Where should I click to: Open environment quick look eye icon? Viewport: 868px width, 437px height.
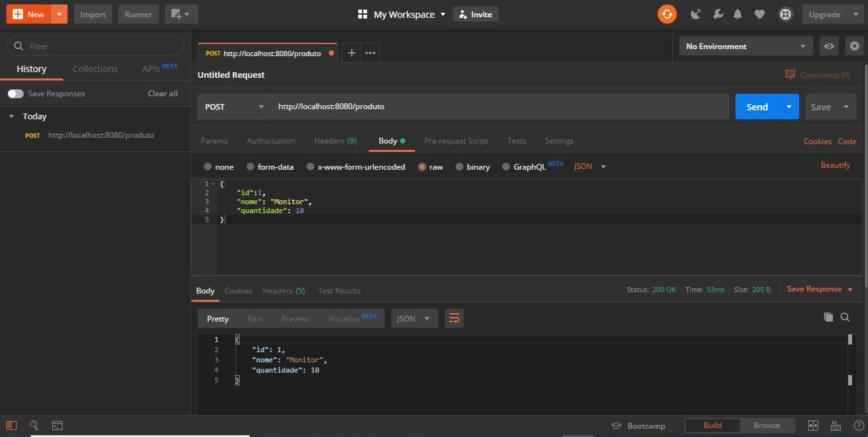pyautogui.click(x=828, y=46)
